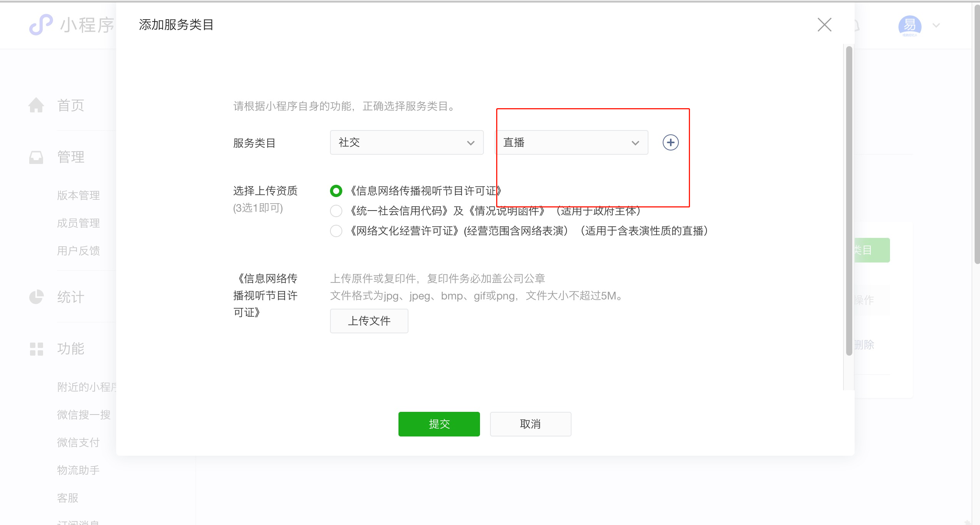Viewport: 980px width, 525px height.
Task: Open the 直播 subcategory dropdown
Action: click(571, 142)
